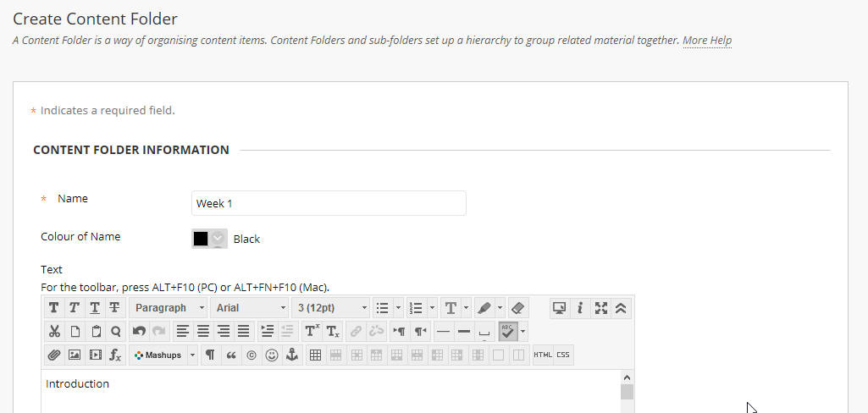Attach a file with paperclip icon
The height and width of the screenshot is (413, 868).
[53, 355]
